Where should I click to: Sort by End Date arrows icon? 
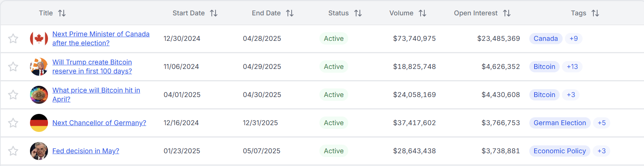pyautogui.click(x=290, y=13)
